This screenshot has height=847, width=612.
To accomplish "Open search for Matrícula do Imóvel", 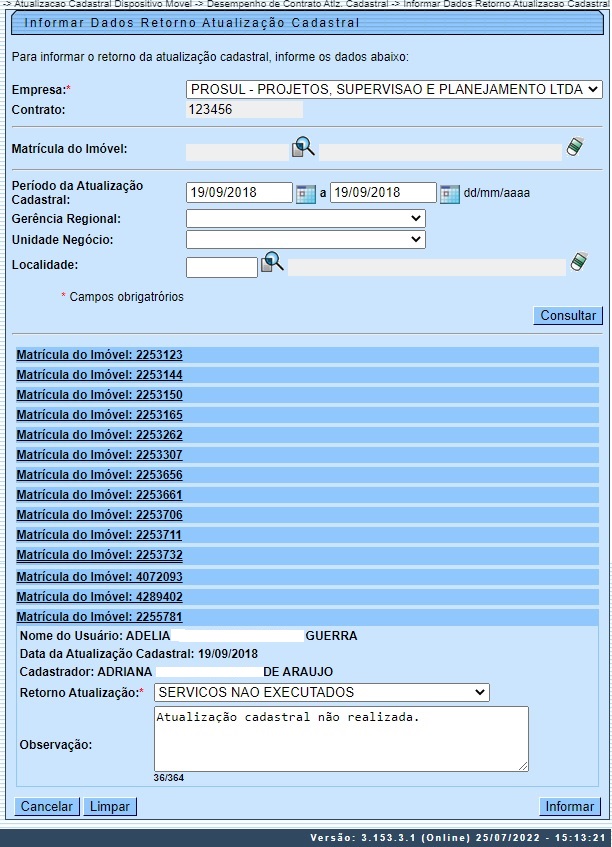I will (303, 147).
